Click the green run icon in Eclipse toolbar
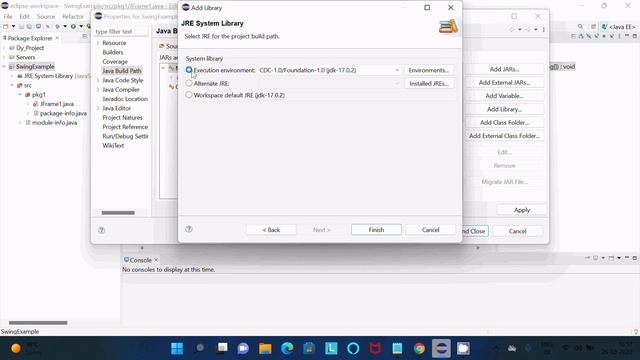 [x=73, y=27]
